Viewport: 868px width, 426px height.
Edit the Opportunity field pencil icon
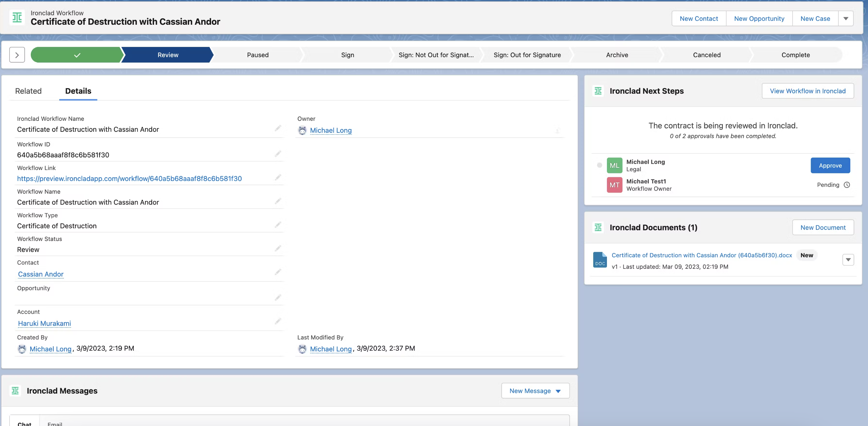[278, 298]
